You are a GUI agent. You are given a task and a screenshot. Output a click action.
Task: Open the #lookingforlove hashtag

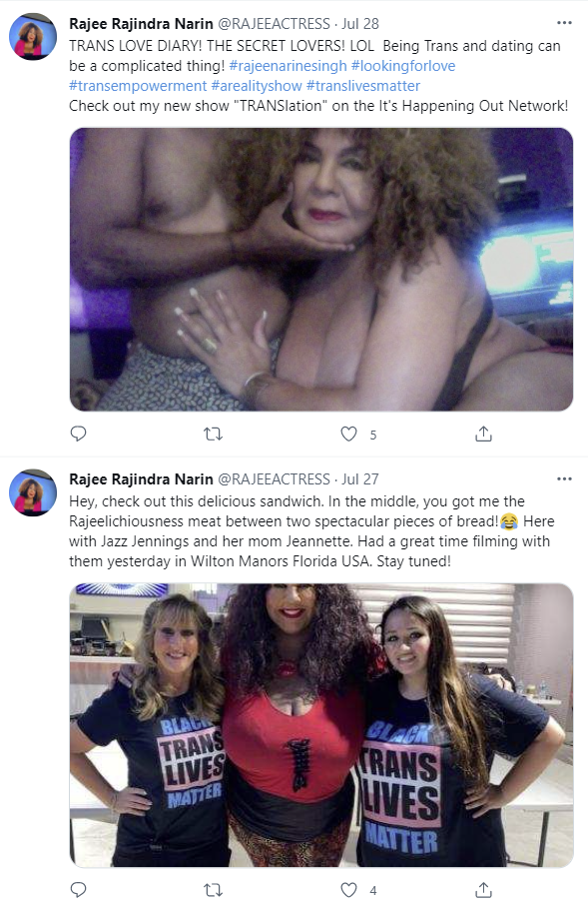pyautogui.click(x=403, y=66)
